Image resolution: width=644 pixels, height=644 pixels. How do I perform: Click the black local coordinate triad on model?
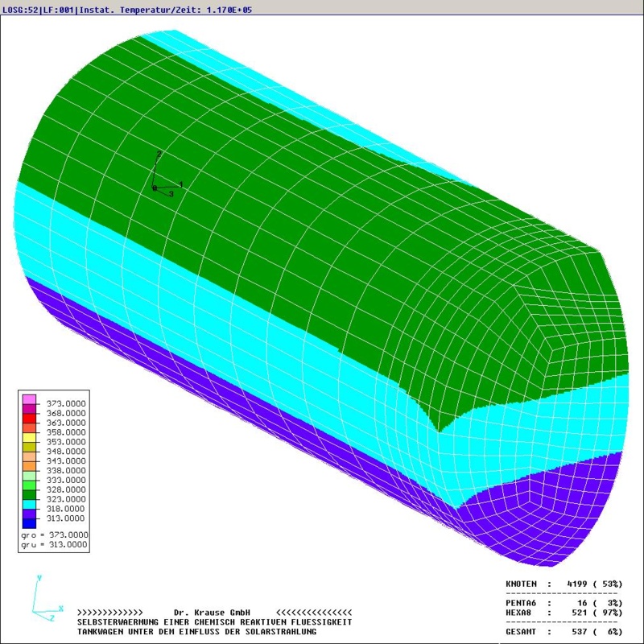(x=167, y=174)
